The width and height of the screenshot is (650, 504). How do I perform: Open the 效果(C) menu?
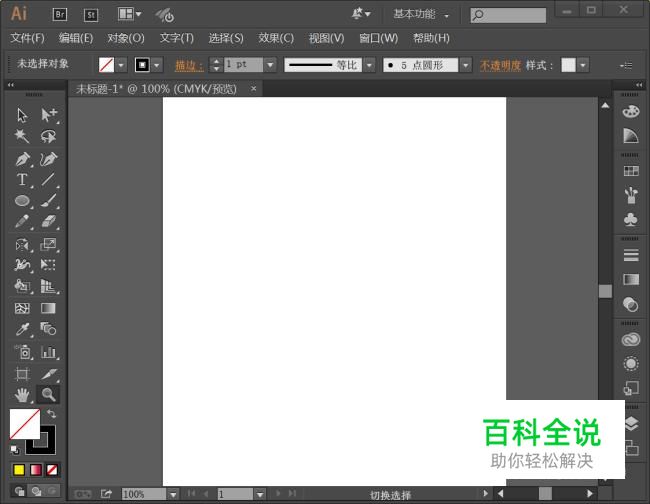(x=276, y=38)
